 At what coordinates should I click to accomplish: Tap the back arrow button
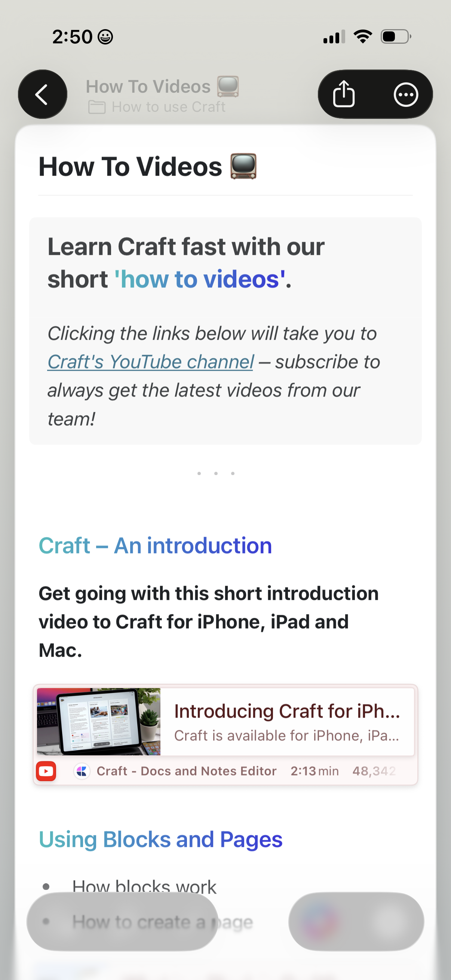42,94
